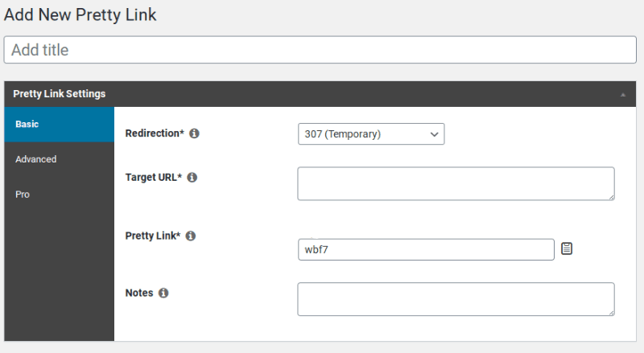Click the Notes textarea resize handle
Screen dimensions: 644x353
tap(610, 311)
